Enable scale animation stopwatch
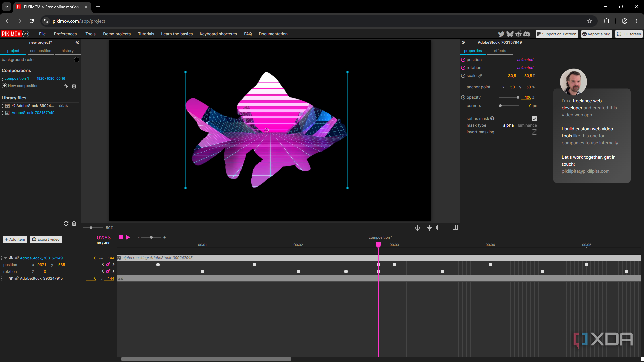Image resolution: width=644 pixels, height=362 pixels. [x=463, y=76]
